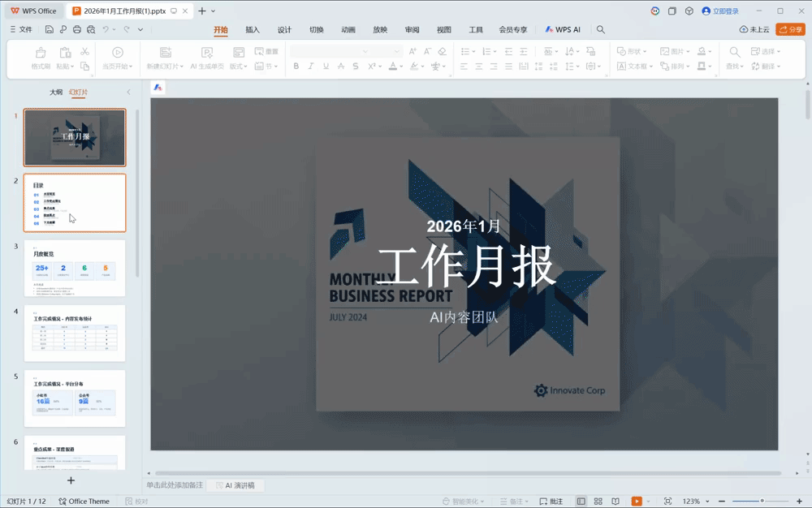The image size is (812, 508).
Task: Click the Print icon in quick access toolbar
Action: pos(76,29)
